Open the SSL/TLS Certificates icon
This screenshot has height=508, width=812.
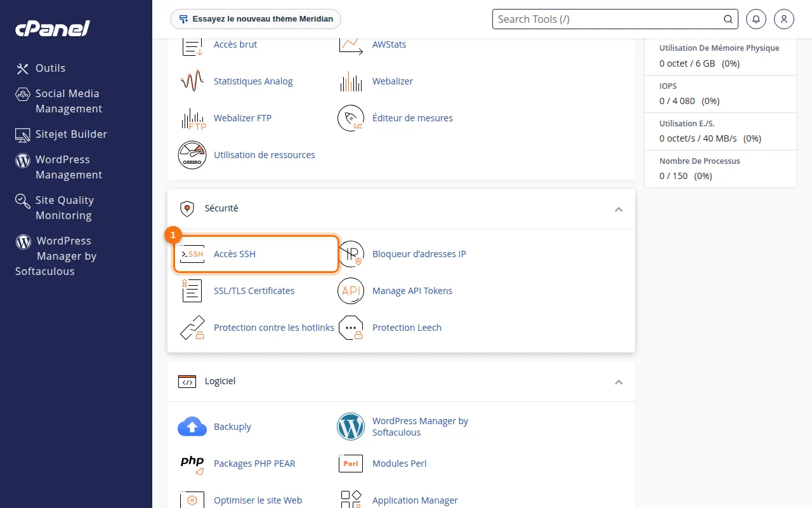192,291
